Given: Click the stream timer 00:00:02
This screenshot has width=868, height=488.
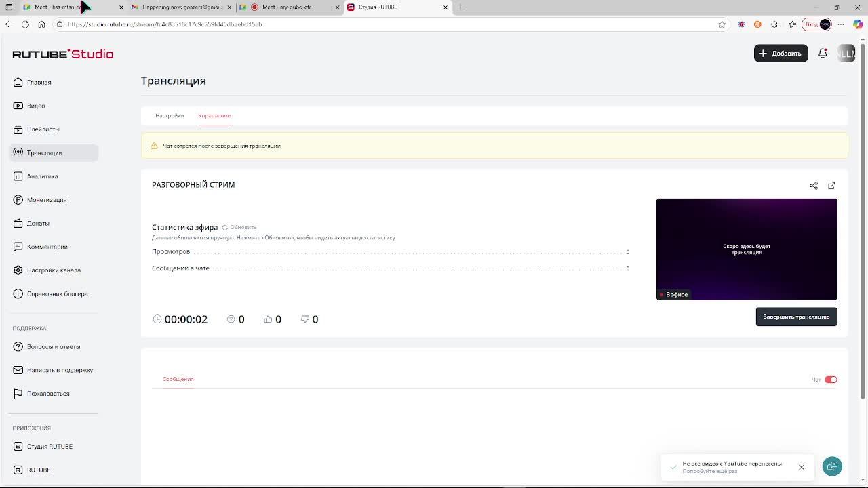Looking at the screenshot, I should [x=180, y=319].
